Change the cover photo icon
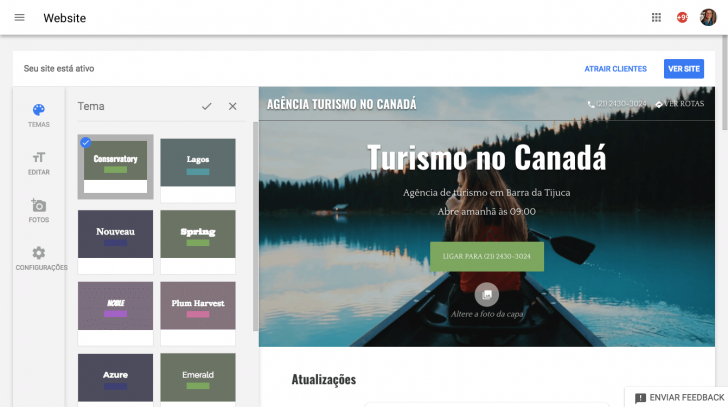This screenshot has width=728, height=407. pos(487,294)
